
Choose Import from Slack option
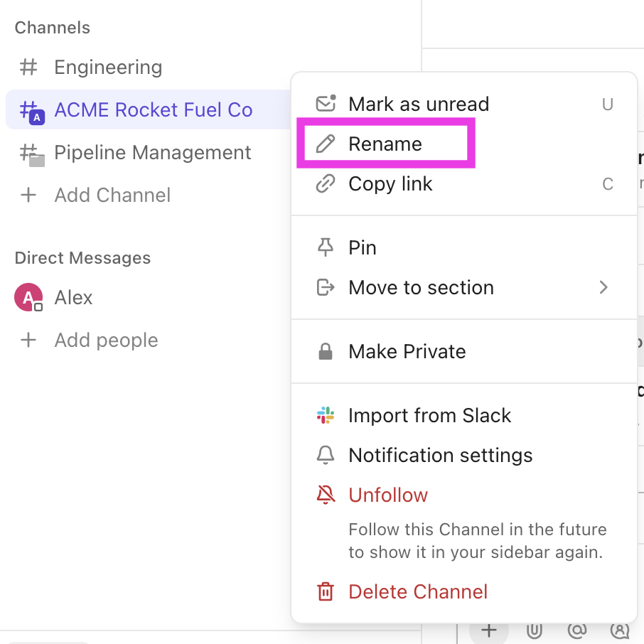[429, 416]
